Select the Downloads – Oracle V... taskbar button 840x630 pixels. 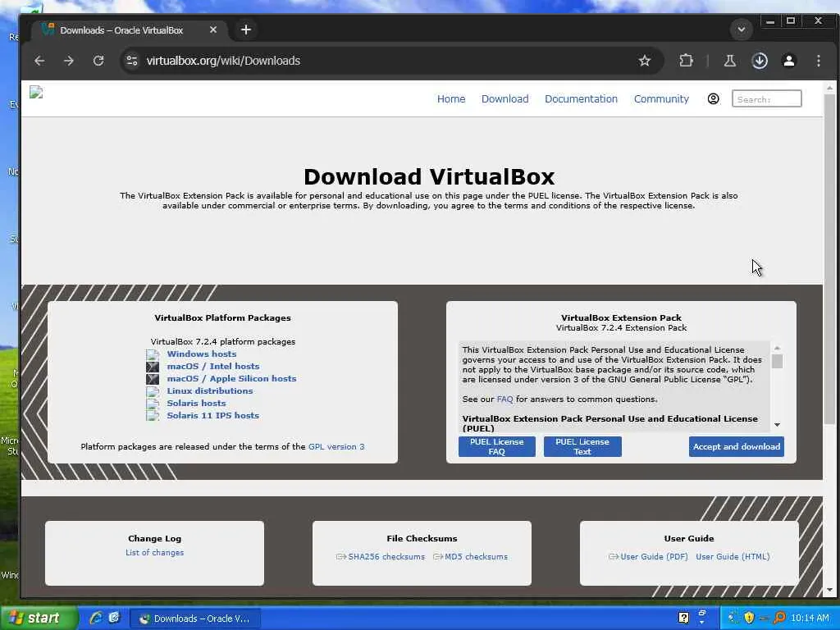(195, 619)
